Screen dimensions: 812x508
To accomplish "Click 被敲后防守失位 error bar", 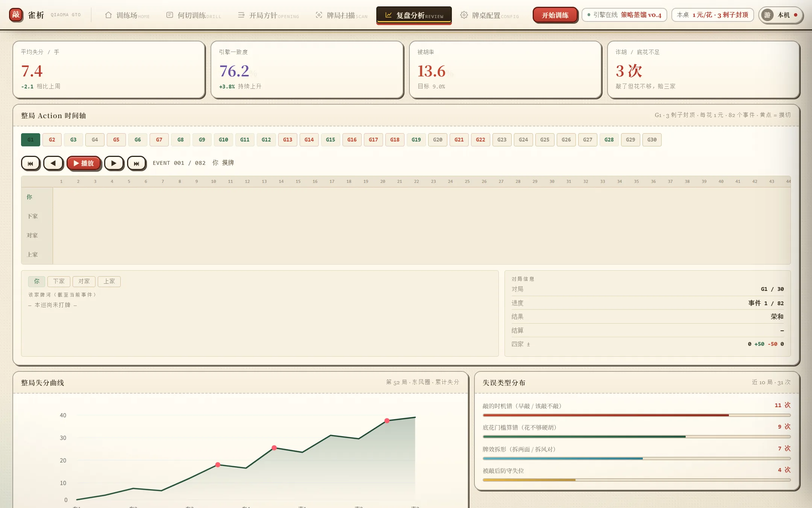I will (x=636, y=480).
